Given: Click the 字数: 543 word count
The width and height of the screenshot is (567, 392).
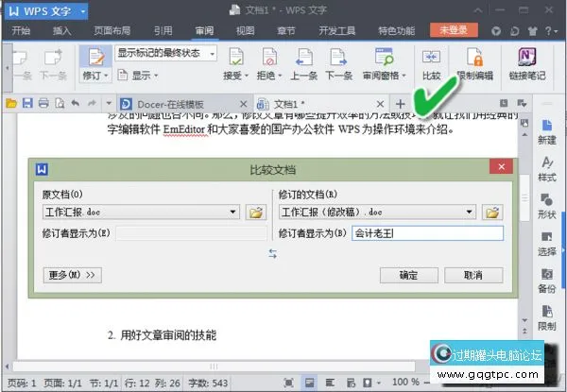Looking at the screenshot, I should pos(208,383).
